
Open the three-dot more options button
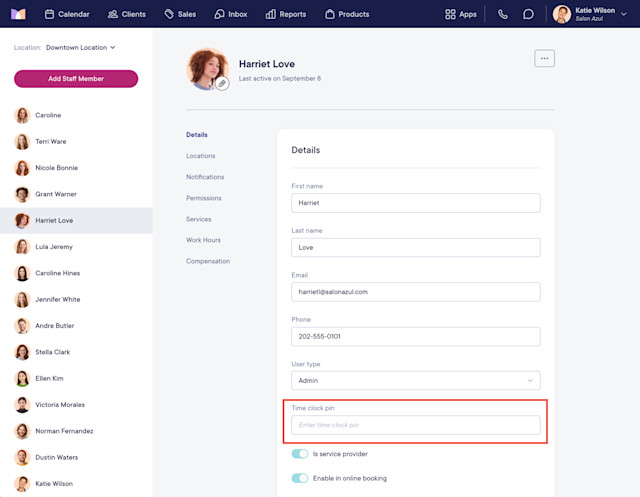[x=544, y=58]
